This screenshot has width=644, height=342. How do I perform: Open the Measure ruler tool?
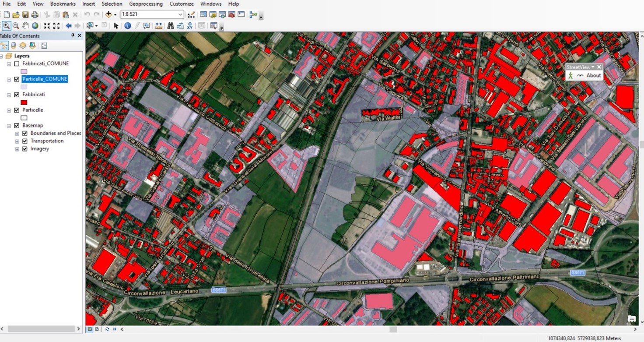coord(159,26)
